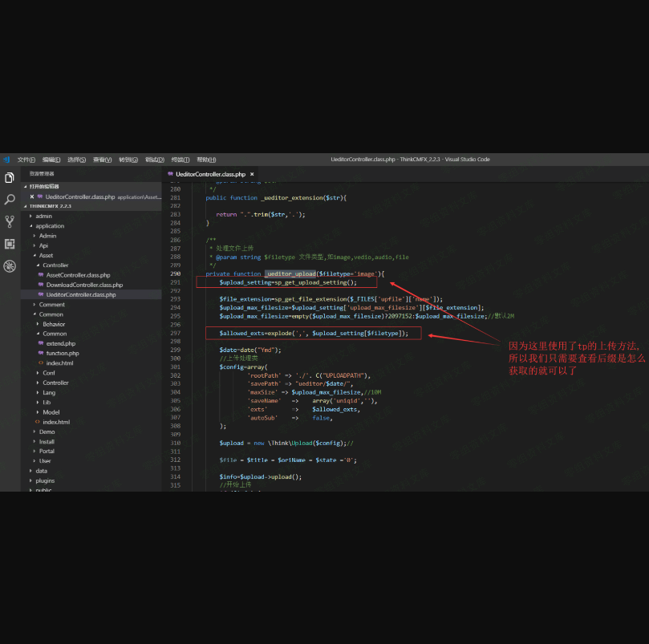Open the 帮助(H) menu
649x644 pixels.
(x=206, y=160)
